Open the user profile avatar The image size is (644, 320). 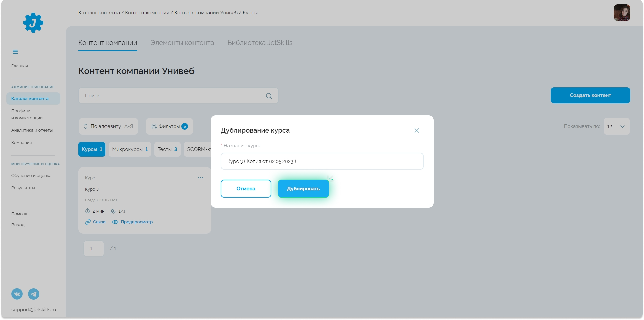pyautogui.click(x=621, y=13)
